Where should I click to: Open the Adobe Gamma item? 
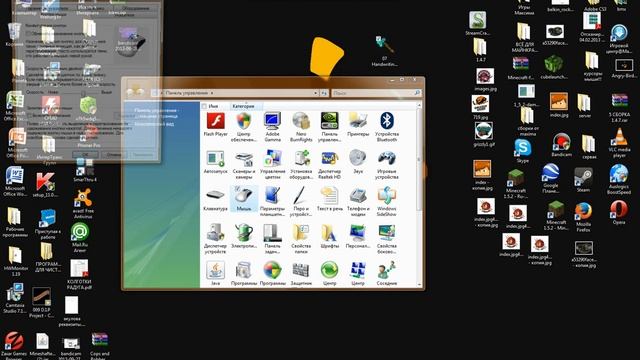pyautogui.click(x=272, y=127)
